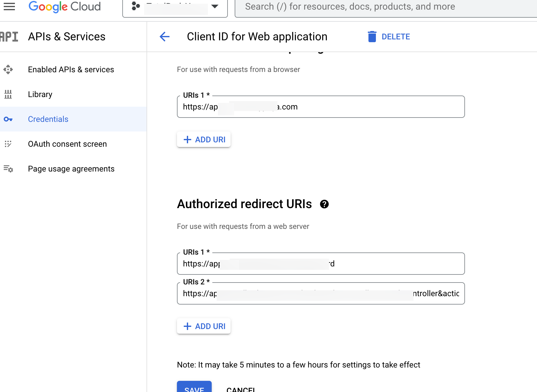Image resolution: width=537 pixels, height=392 pixels.
Task: Open Enabled APIs & services
Action: coord(71,69)
